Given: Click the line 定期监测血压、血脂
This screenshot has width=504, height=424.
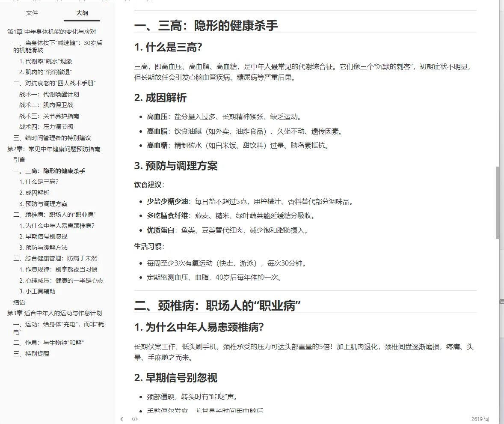Looking at the screenshot, I should click(x=215, y=277).
